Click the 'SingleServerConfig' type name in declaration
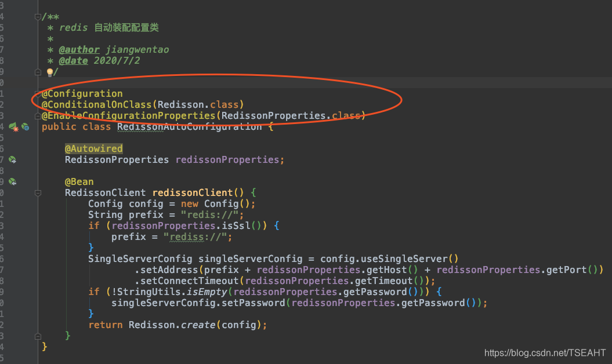The height and width of the screenshot is (364, 612). coord(140,259)
